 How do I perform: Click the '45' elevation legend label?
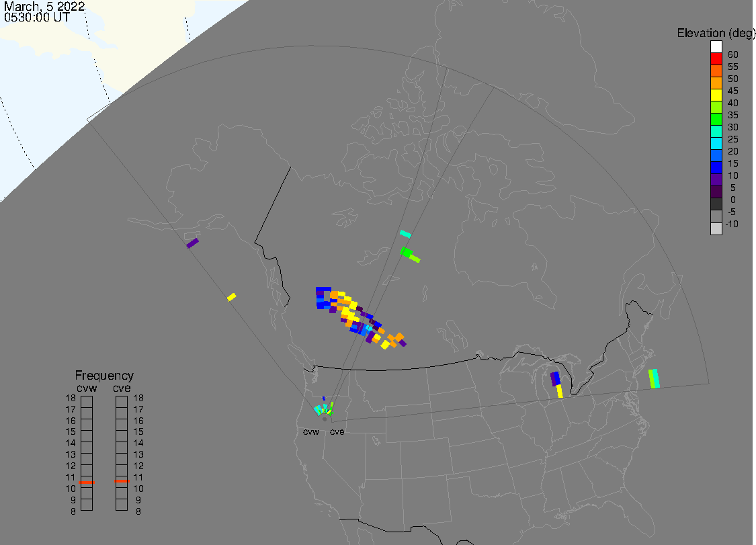733,91
